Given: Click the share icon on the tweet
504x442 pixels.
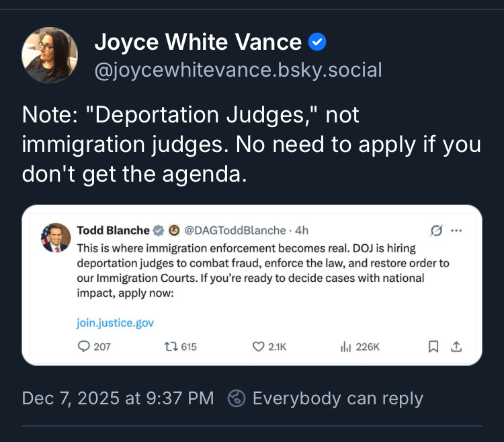Looking at the screenshot, I should point(456,346).
